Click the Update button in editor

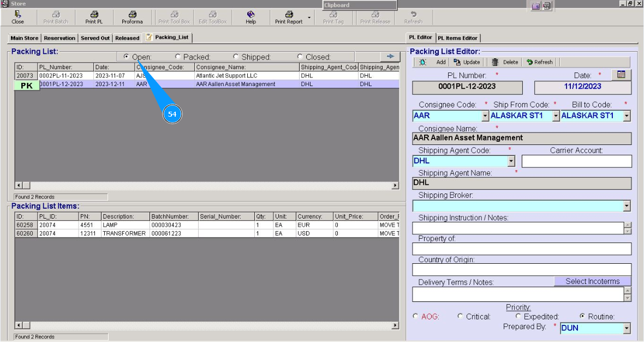click(x=467, y=62)
